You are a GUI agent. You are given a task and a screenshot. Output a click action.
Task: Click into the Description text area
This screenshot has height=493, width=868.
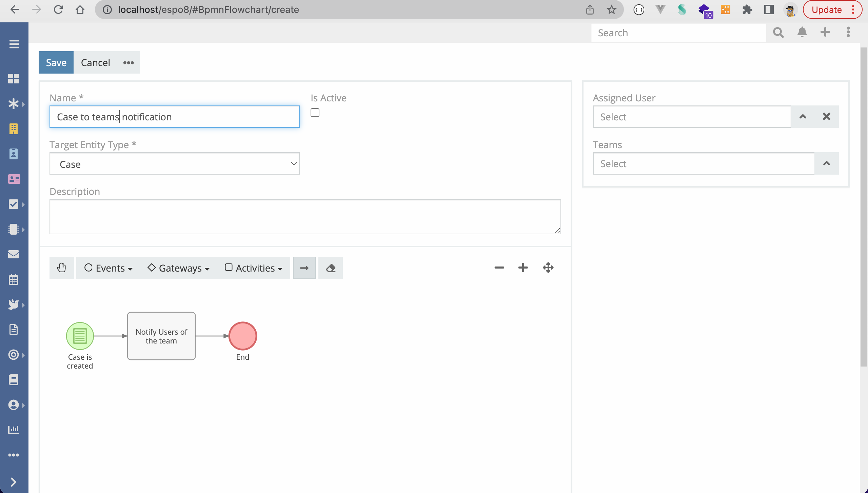[x=305, y=217]
